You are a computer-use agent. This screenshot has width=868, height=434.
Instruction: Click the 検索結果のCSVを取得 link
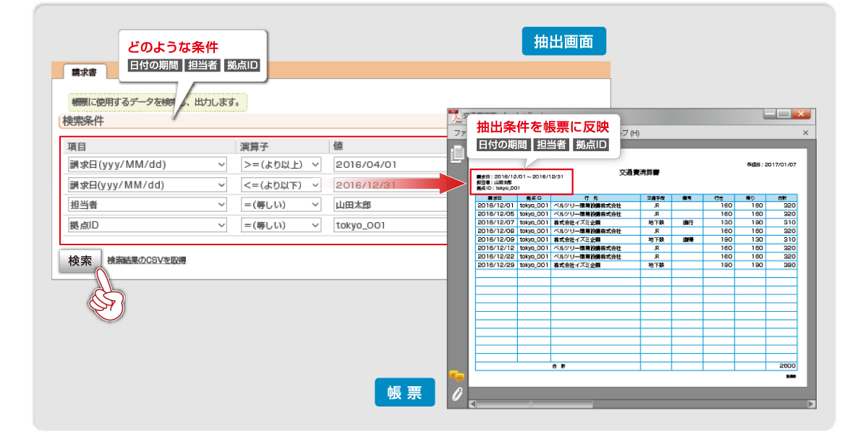click(146, 260)
